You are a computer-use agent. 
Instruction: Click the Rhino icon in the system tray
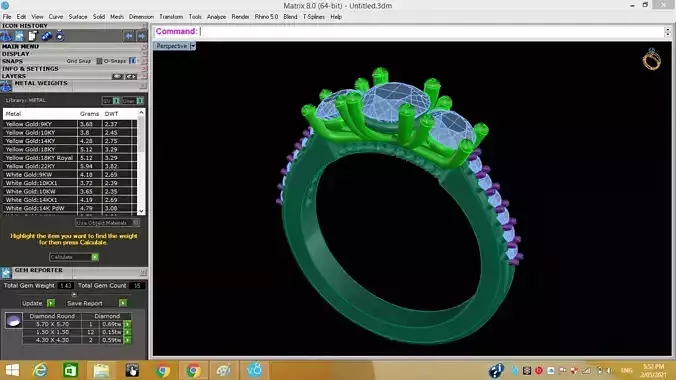click(496, 371)
